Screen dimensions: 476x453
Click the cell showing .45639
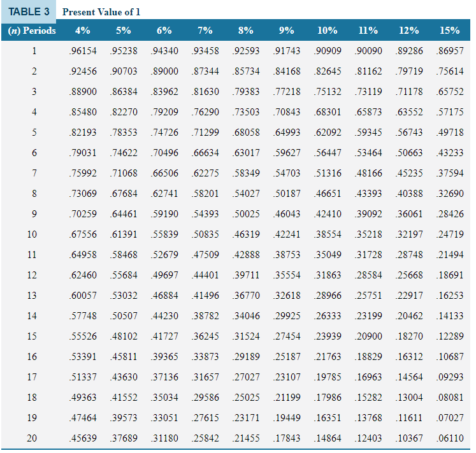(83, 438)
